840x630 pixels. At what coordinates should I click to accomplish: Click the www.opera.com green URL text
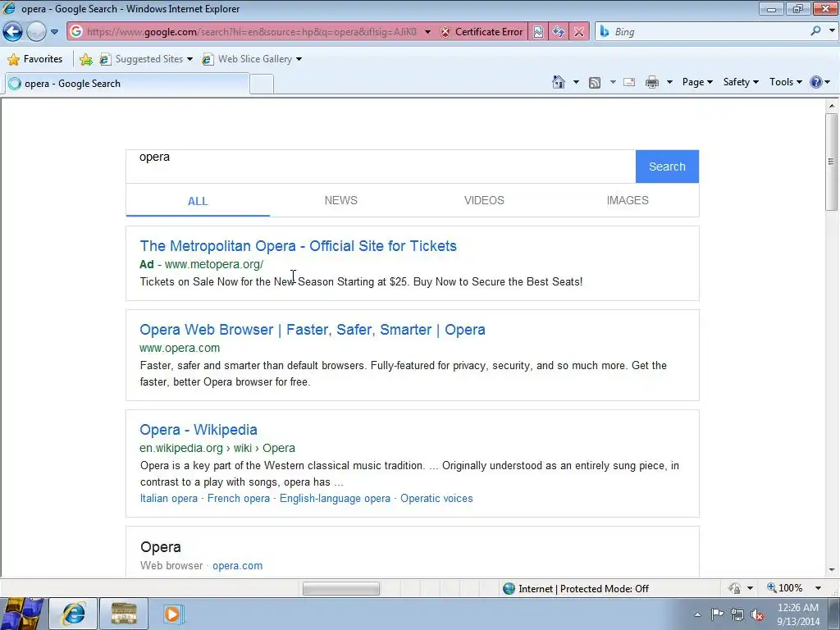180,348
